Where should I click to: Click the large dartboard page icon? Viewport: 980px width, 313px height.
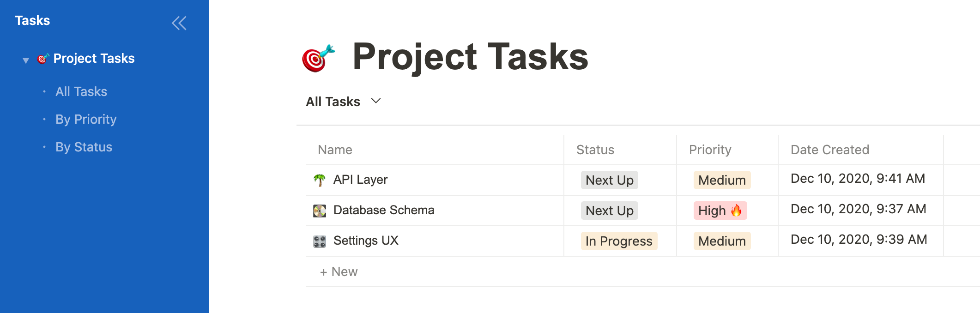pyautogui.click(x=318, y=58)
